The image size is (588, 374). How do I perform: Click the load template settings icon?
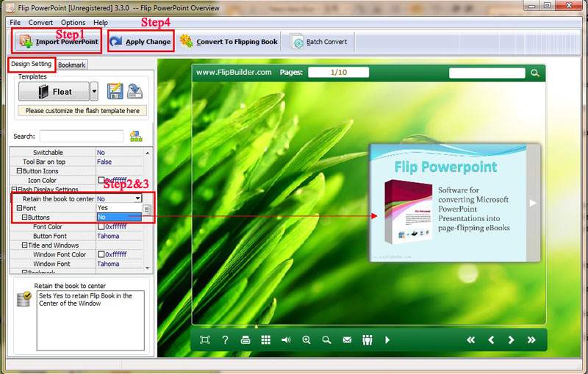pyautogui.click(x=135, y=91)
